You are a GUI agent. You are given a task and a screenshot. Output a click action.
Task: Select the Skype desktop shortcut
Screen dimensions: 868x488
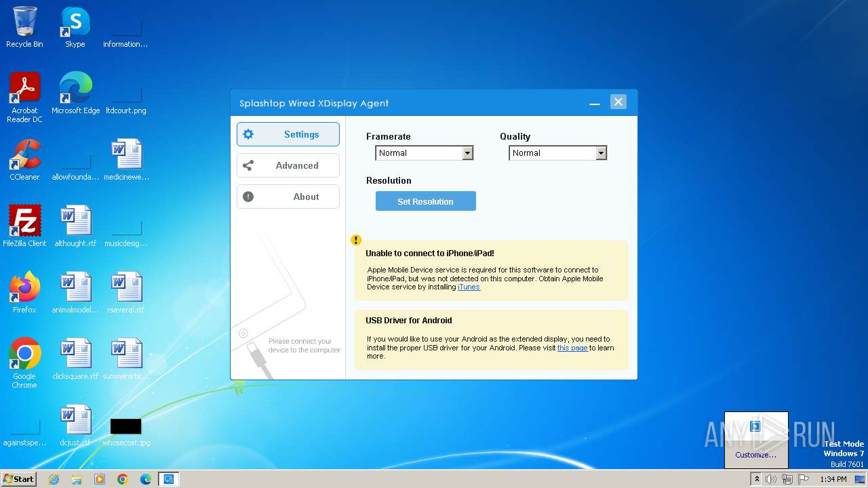click(75, 27)
